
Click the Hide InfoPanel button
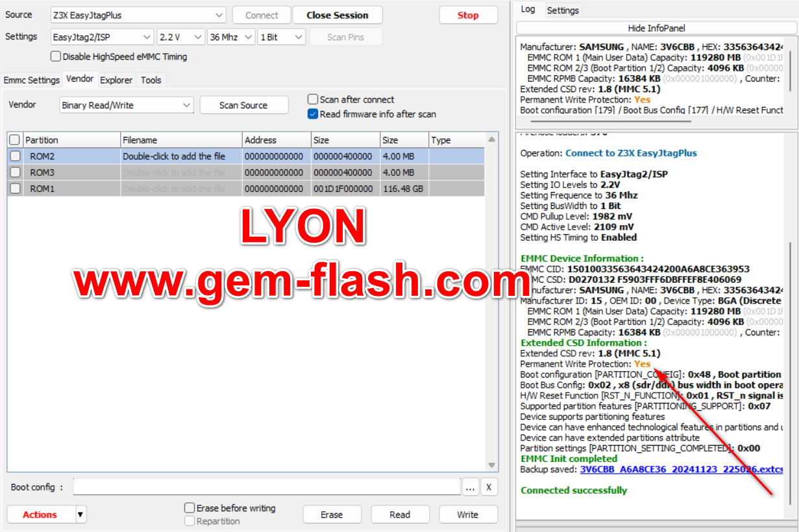coord(656,28)
